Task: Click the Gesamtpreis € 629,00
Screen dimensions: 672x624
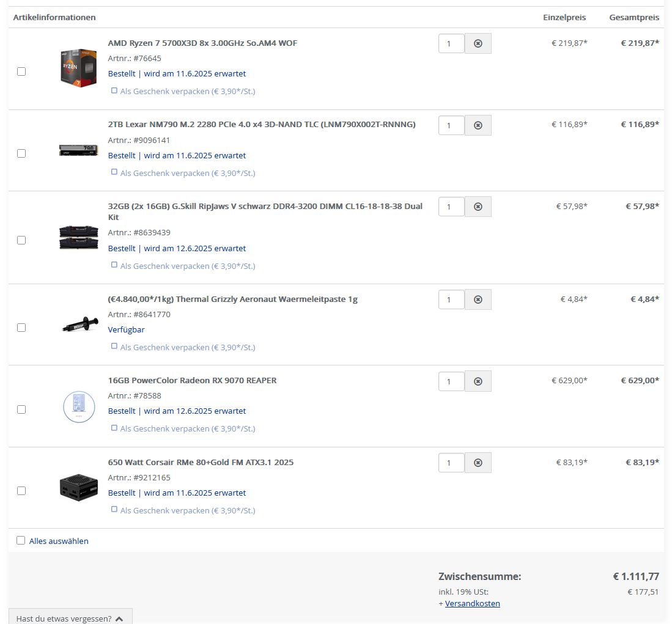Action: coord(640,380)
